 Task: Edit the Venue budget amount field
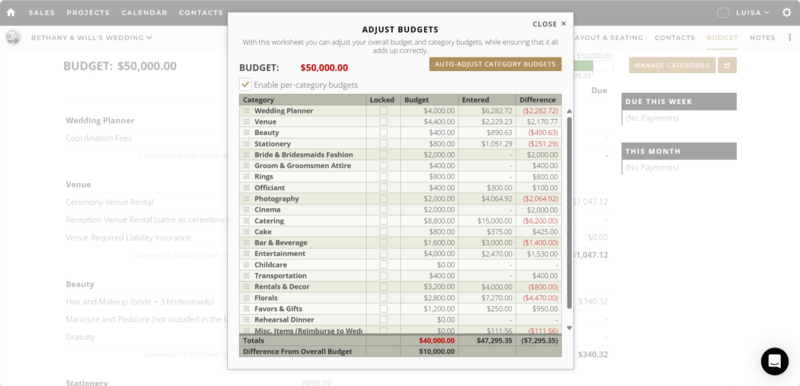click(429, 122)
